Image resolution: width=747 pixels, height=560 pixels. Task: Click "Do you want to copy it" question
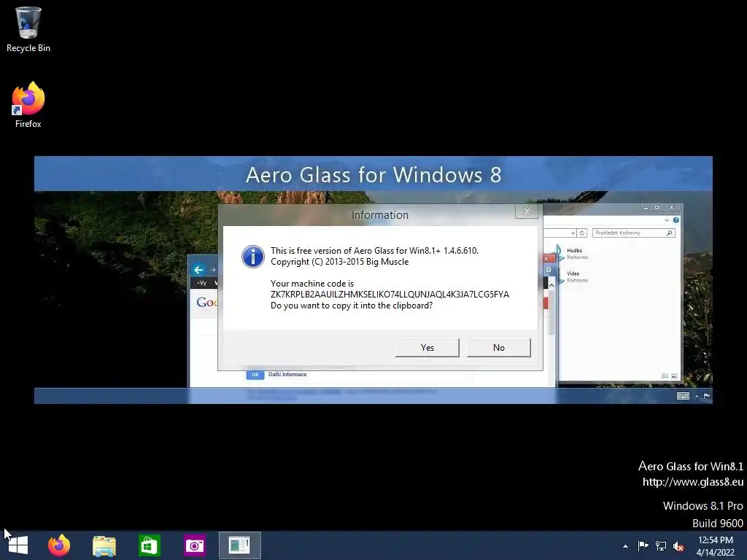[352, 306]
